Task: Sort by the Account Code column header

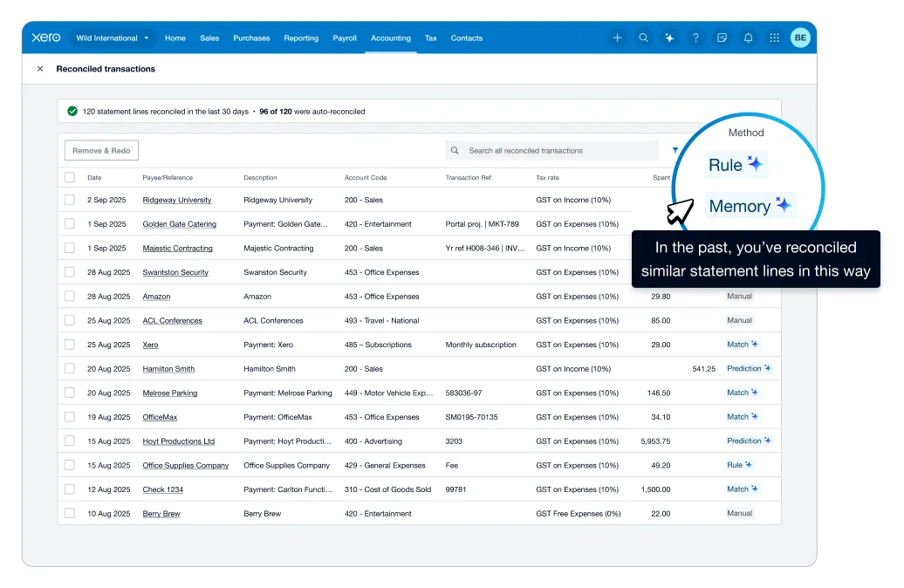Action: tap(366, 178)
